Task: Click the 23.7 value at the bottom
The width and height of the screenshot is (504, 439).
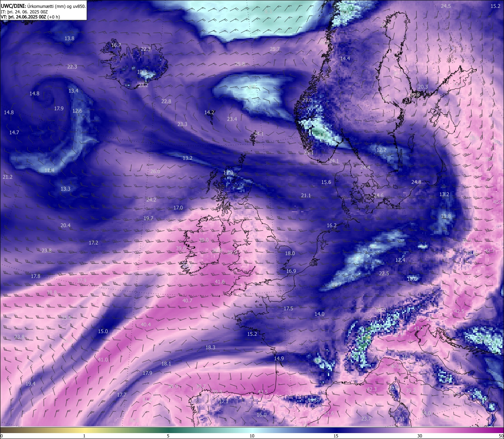Action: (366, 419)
